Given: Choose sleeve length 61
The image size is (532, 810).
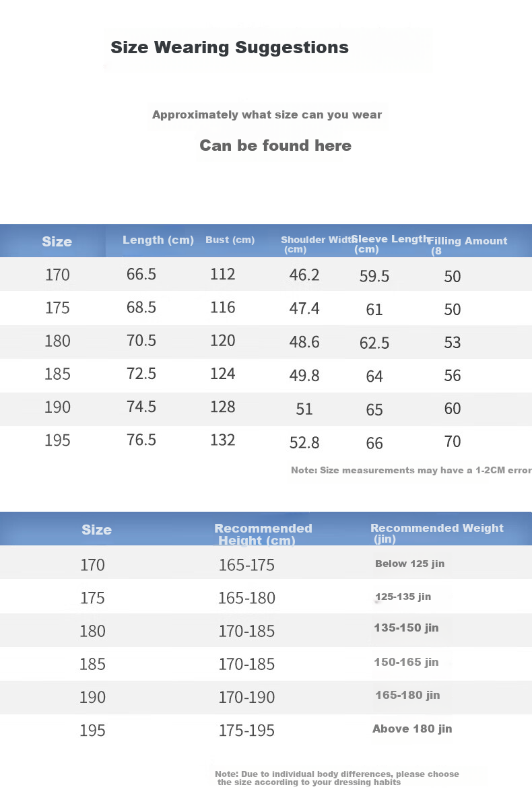Looking at the screenshot, I should [x=374, y=310].
